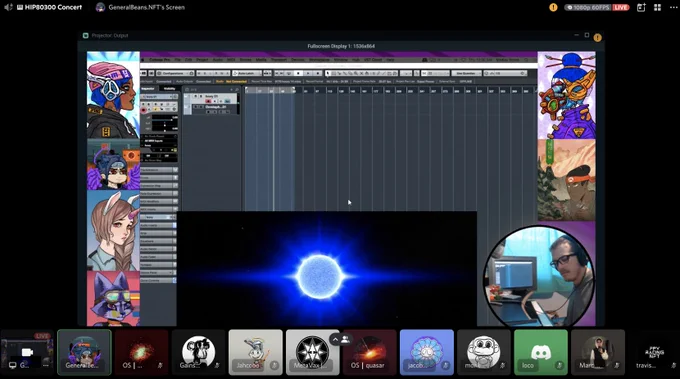Select the travis... participant tile
This screenshot has width=680, height=379.
tap(654, 352)
